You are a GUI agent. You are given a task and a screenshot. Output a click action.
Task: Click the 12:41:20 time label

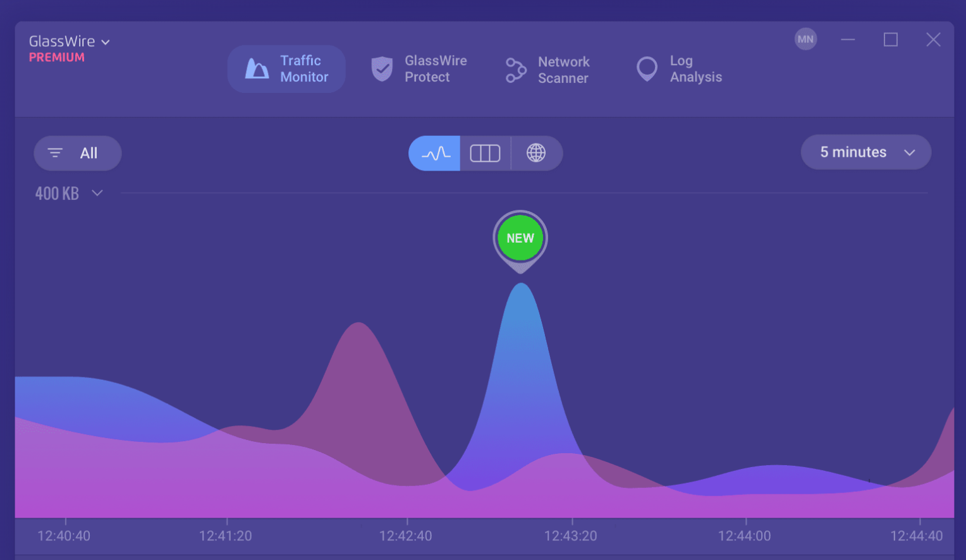point(226,536)
